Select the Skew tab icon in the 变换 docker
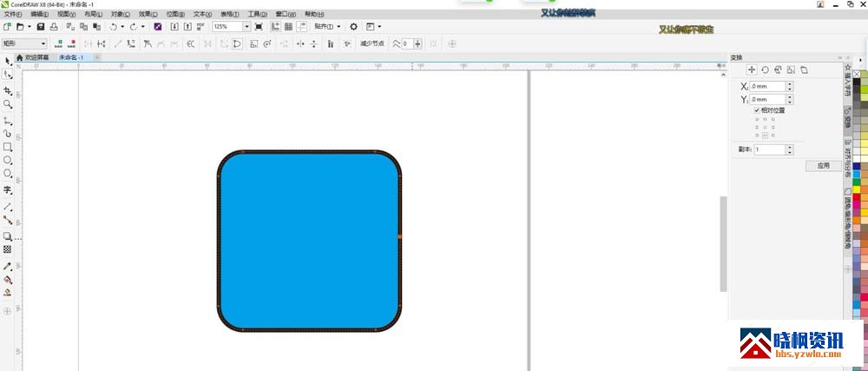Screen dimensions: 868x371 (x=805, y=70)
